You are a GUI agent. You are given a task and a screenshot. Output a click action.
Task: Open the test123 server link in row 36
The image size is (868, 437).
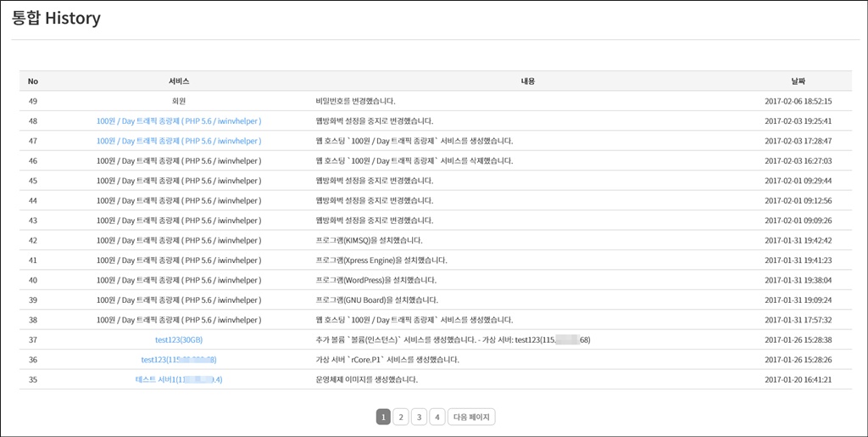coord(179,360)
